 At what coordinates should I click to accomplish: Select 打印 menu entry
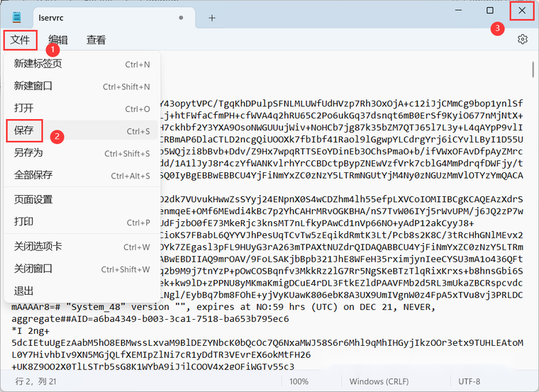(x=82, y=222)
